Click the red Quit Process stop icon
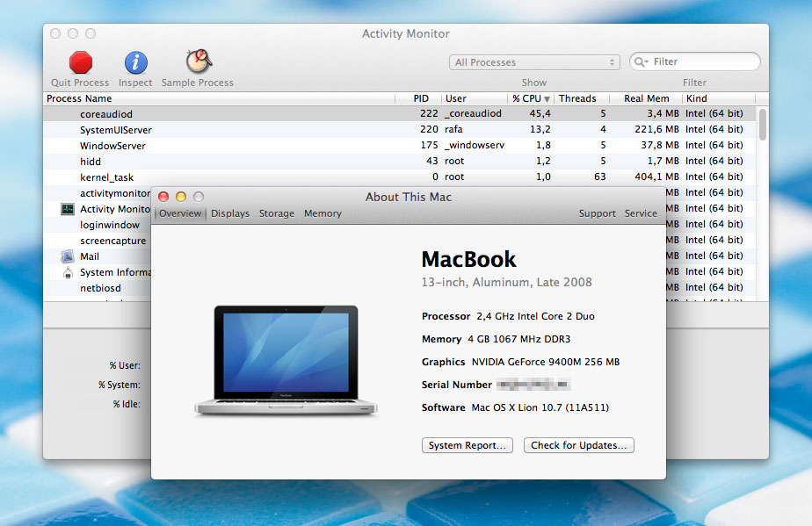 tap(81, 62)
